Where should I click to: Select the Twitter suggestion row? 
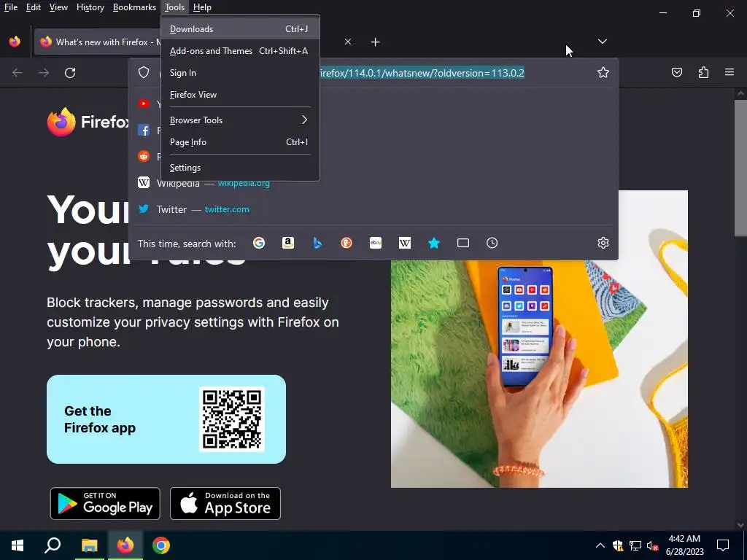point(373,209)
